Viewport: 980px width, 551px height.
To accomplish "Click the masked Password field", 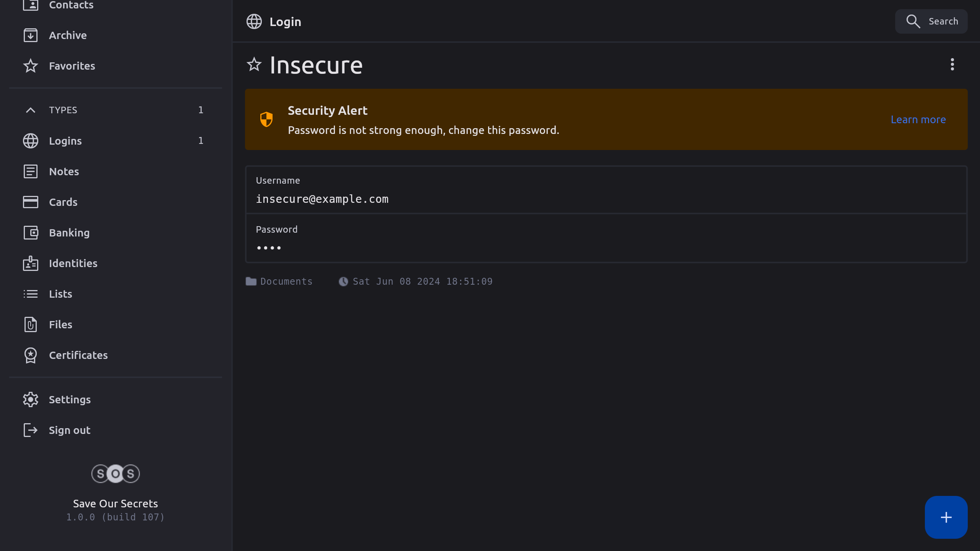I will (269, 248).
